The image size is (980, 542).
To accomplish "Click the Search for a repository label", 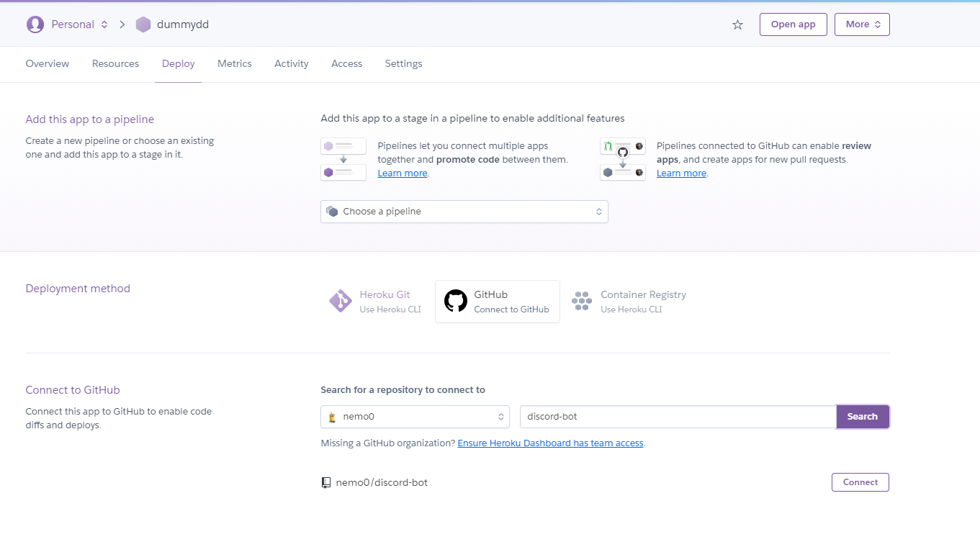I will [x=403, y=390].
